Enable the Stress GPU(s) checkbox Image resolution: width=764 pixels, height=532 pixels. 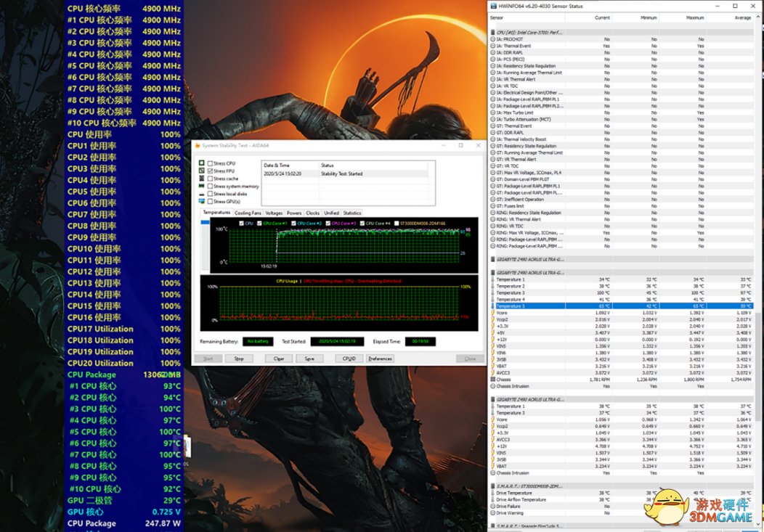(210, 201)
